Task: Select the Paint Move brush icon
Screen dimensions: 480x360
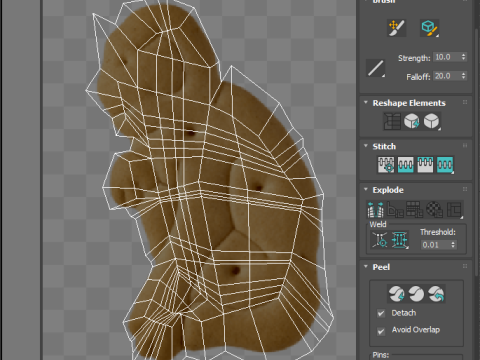Action: (x=396, y=28)
